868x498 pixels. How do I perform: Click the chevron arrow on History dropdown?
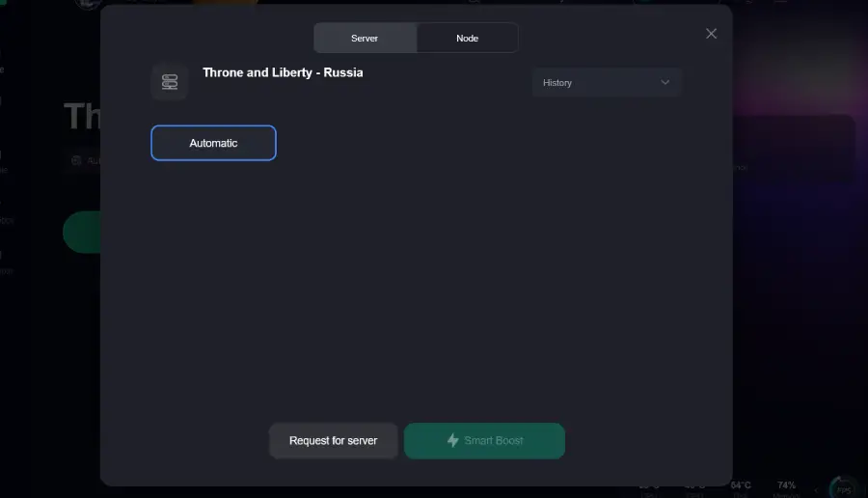click(665, 83)
